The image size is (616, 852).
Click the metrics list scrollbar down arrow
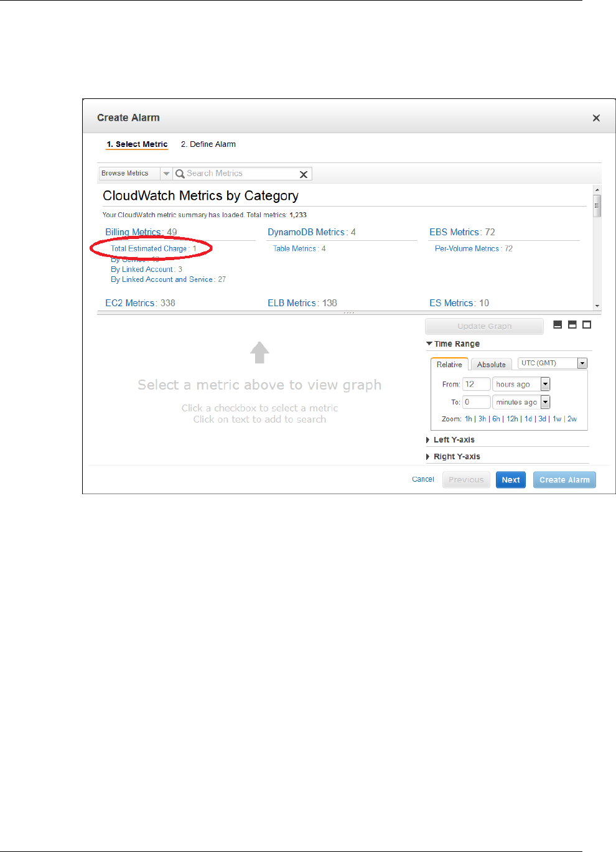click(597, 306)
